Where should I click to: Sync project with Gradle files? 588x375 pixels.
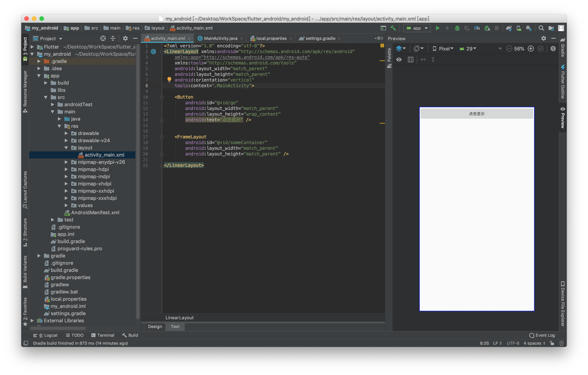point(509,28)
